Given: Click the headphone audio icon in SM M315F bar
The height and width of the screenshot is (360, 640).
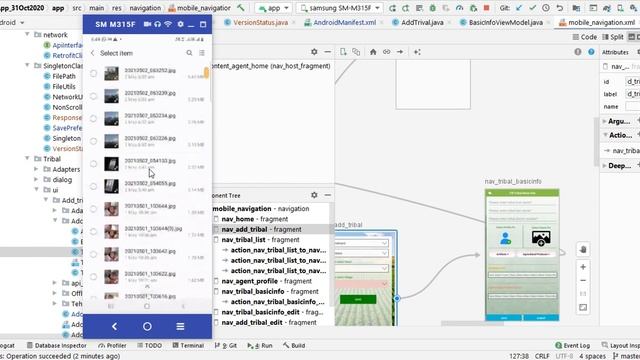Looking at the screenshot, I should (158, 24).
